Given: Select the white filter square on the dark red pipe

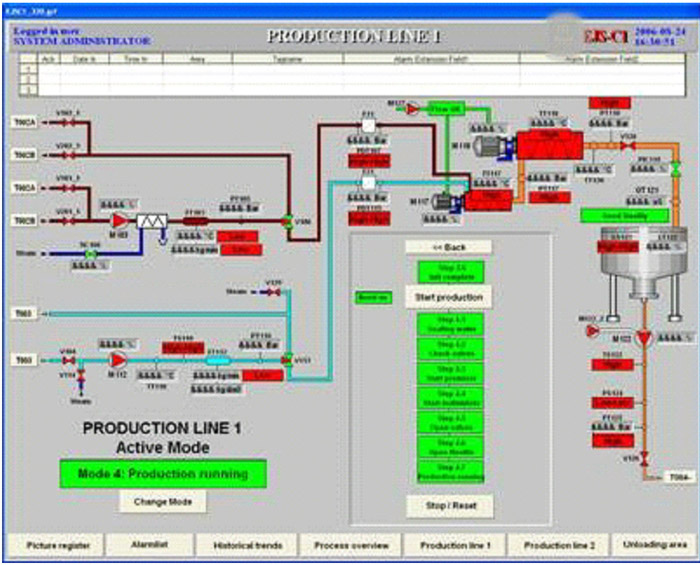Looking at the screenshot, I should [x=368, y=126].
